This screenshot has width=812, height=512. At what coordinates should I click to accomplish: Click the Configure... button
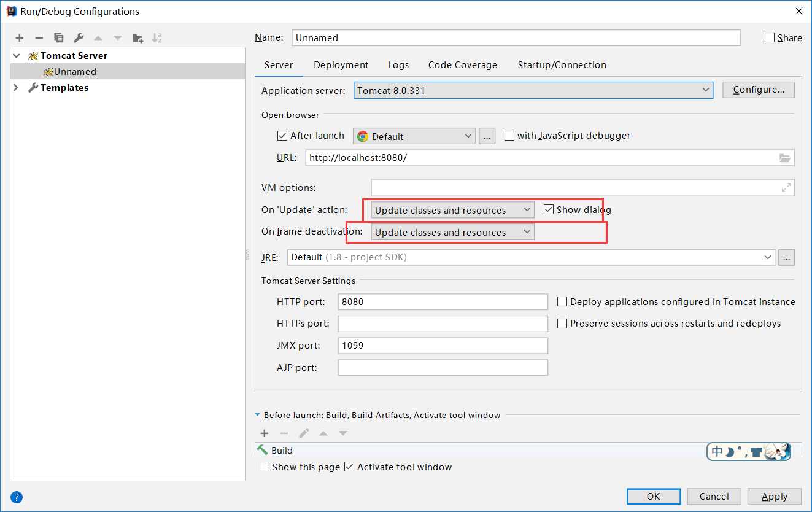pos(759,90)
